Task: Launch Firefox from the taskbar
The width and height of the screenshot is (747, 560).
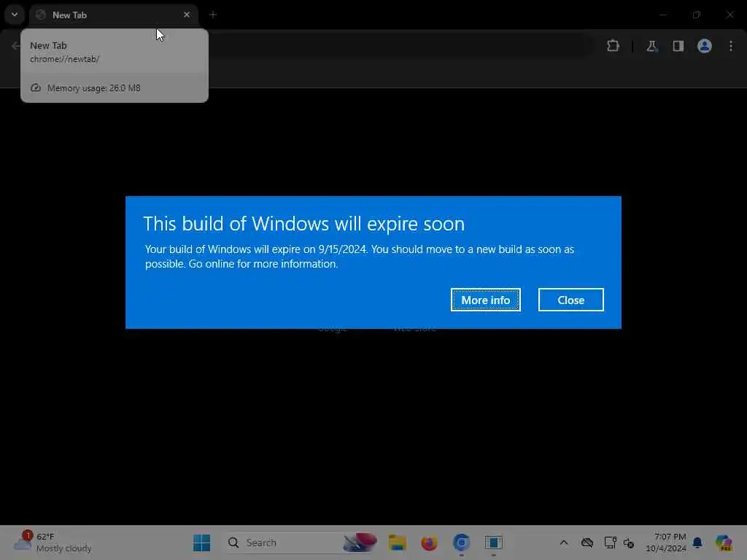Action: [429, 542]
